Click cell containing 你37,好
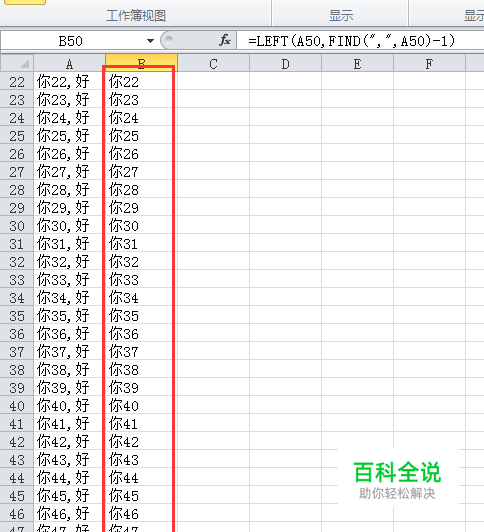The height and width of the screenshot is (532, 484). tap(69, 351)
